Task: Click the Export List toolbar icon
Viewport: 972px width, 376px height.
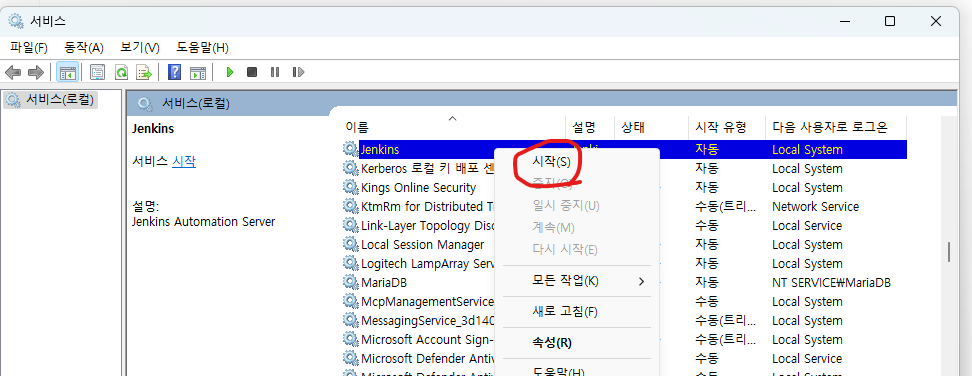Action: click(x=144, y=72)
